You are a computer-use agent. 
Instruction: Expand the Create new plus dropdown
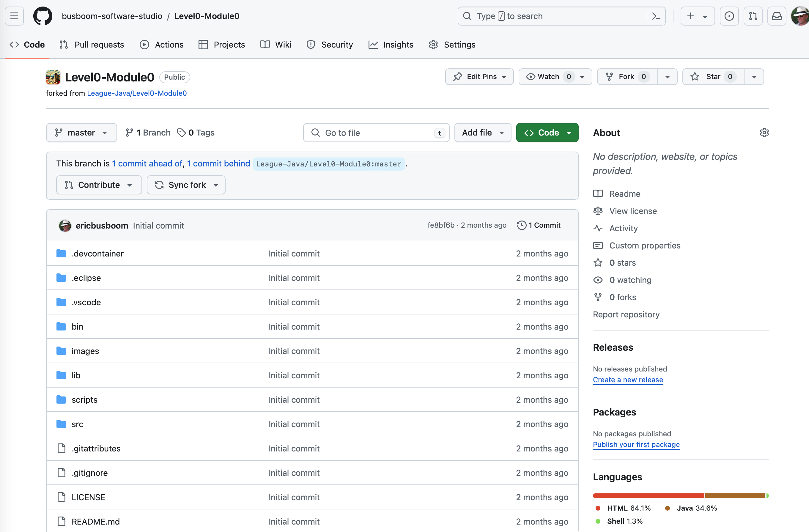click(698, 16)
